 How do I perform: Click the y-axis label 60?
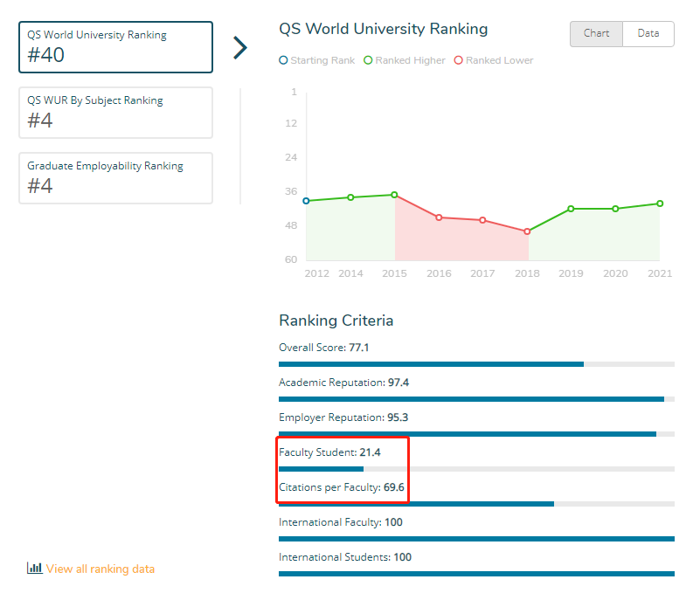tap(291, 259)
